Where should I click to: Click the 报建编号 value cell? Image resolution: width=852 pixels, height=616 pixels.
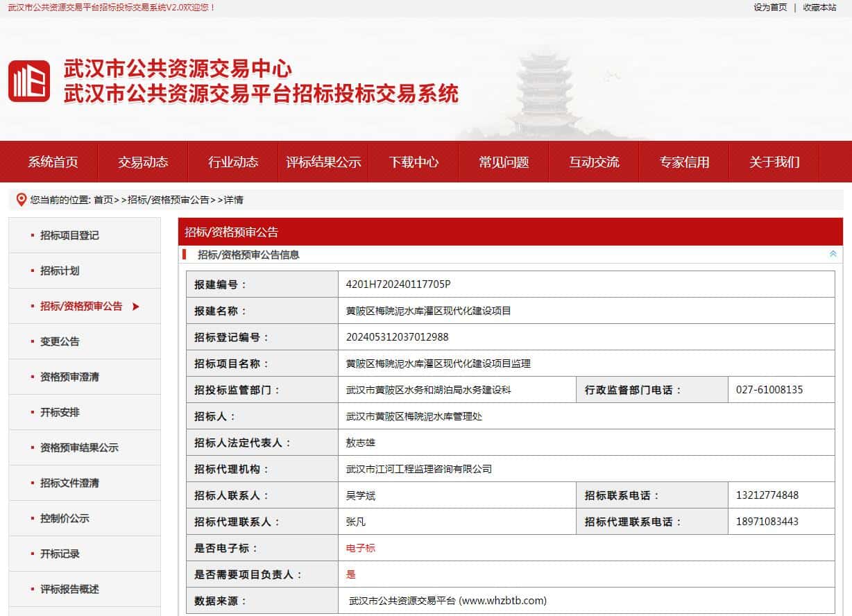tap(398, 284)
